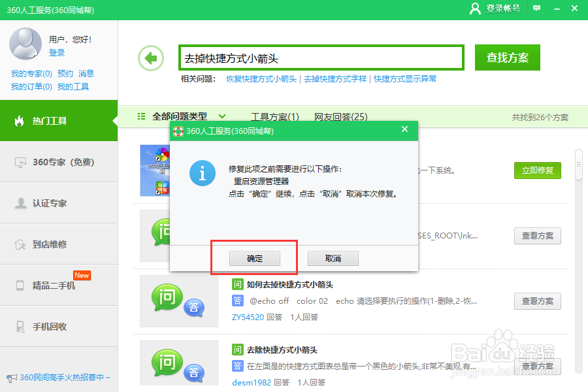Screen dimensions: 588x392
Task: Click the 认证专家 person icon
Action: click(x=22, y=203)
